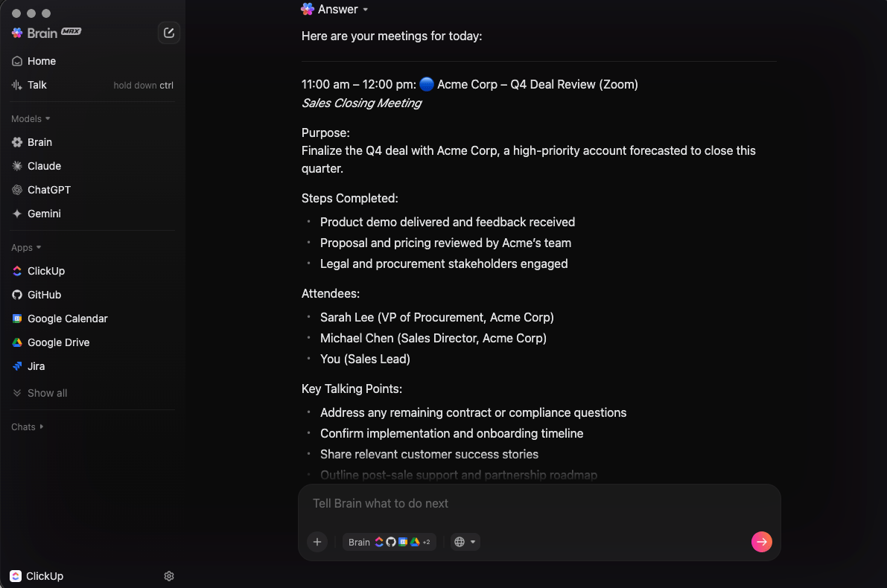The height and width of the screenshot is (588, 887).
Task: Open the Jira app
Action: click(x=36, y=366)
